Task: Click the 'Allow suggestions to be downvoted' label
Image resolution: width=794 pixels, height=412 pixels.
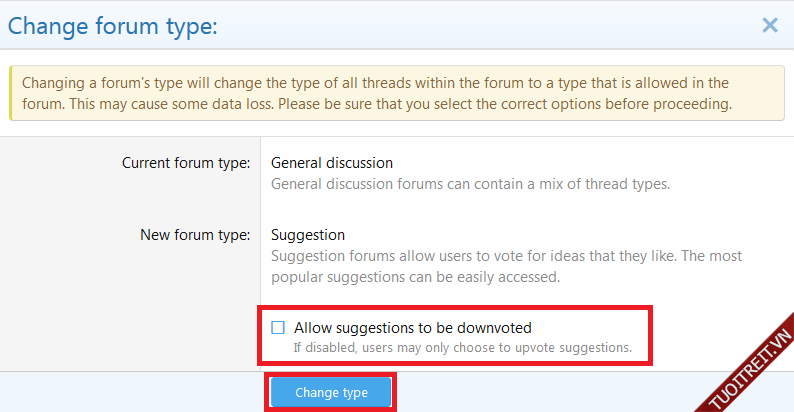Action: tap(412, 327)
